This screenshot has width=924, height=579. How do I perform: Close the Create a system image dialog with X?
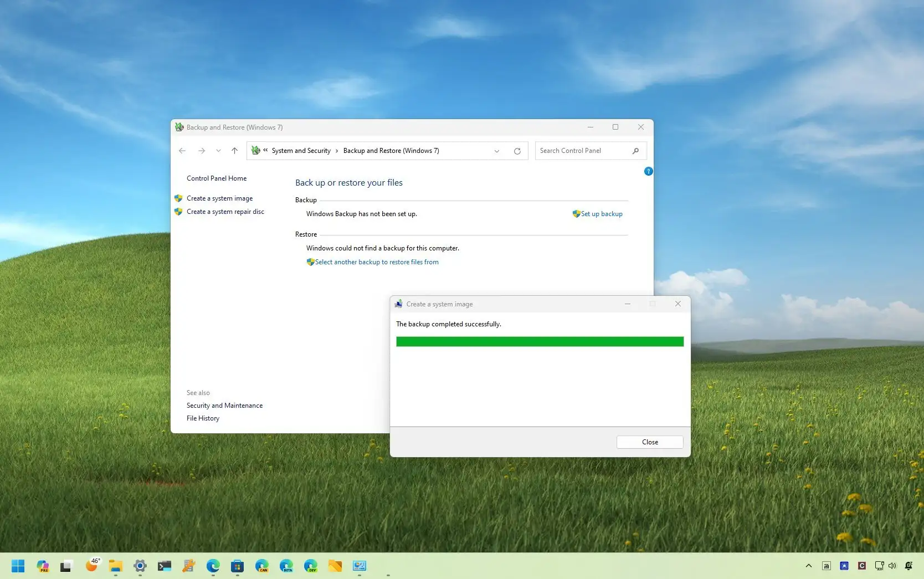click(677, 304)
